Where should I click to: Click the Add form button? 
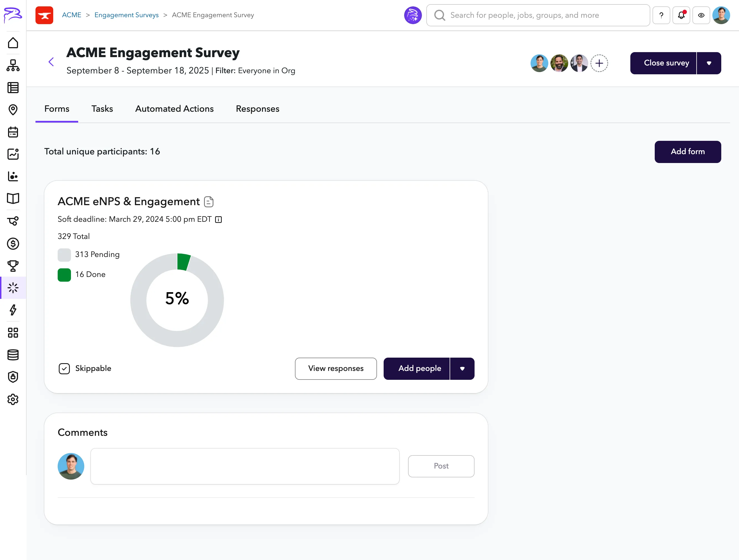point(688,152)
